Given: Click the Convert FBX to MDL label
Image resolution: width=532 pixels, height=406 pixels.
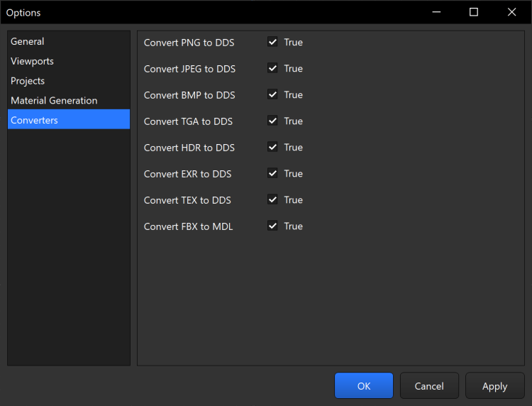Looking at the screenshot, I should pyautogui.click(x=188, y=226).
